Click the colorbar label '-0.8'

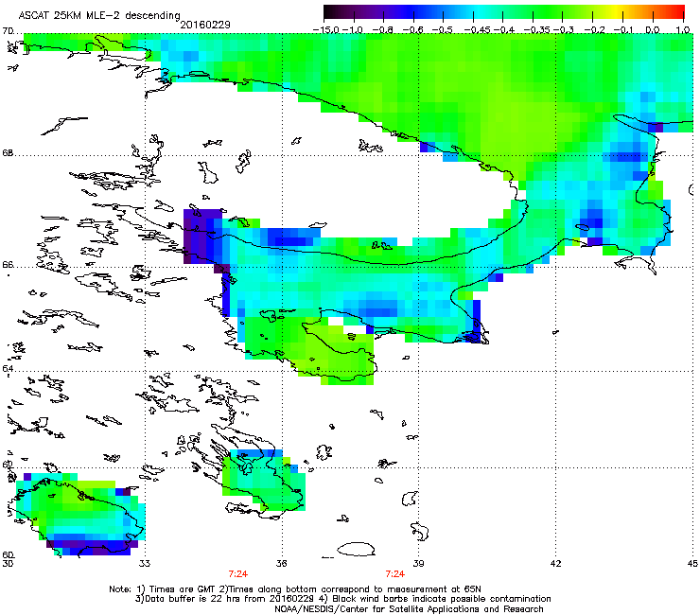click(382, 30)
